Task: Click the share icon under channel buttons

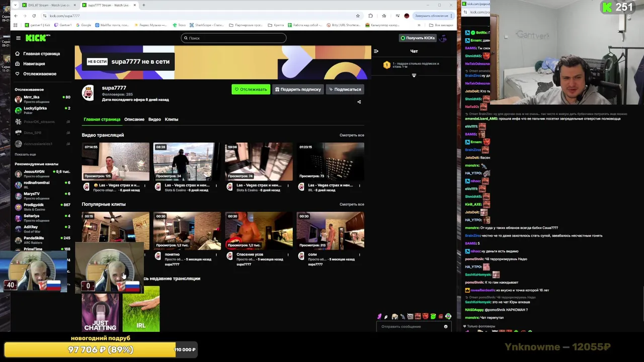Action: tap(359, 102)
